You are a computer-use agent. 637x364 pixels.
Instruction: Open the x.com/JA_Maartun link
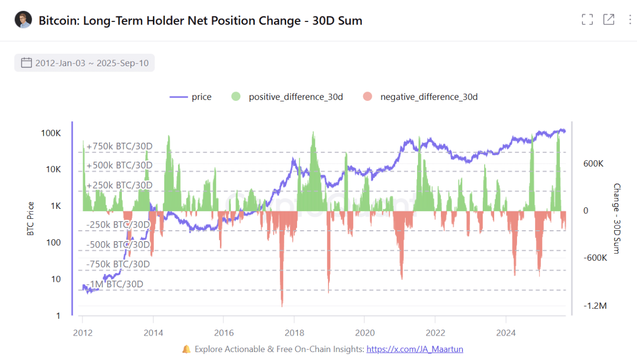(x=415, y=349)
